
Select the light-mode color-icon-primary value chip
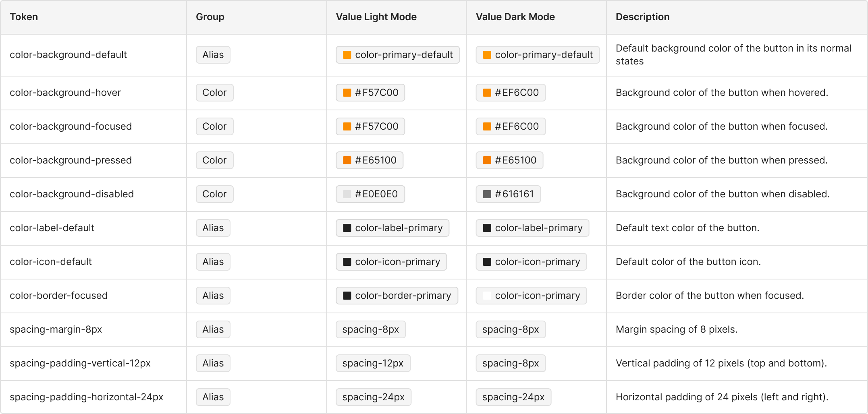pos(391,262)
